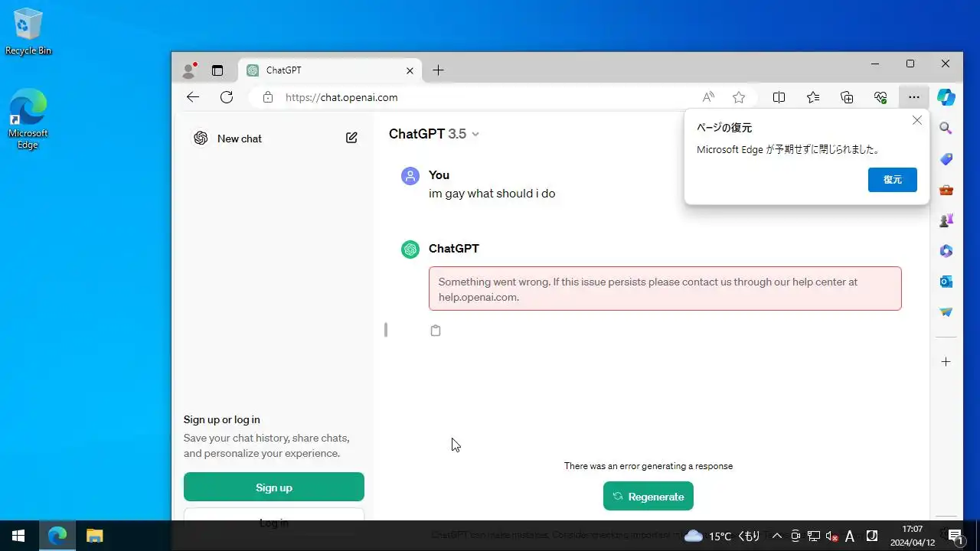Viewport: 980px width, 551px height.
Task: View site information lock icon
Action: tap(267, 97)
